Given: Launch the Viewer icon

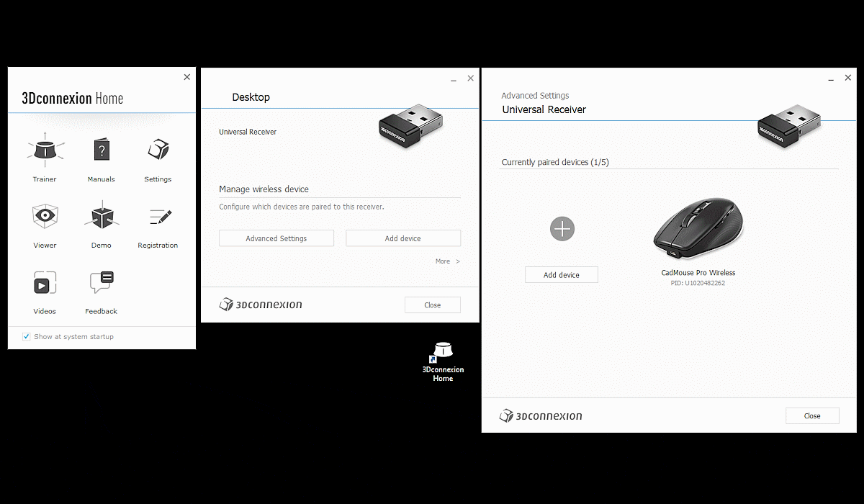Looking at the screenshot, I should click(45, 215).
